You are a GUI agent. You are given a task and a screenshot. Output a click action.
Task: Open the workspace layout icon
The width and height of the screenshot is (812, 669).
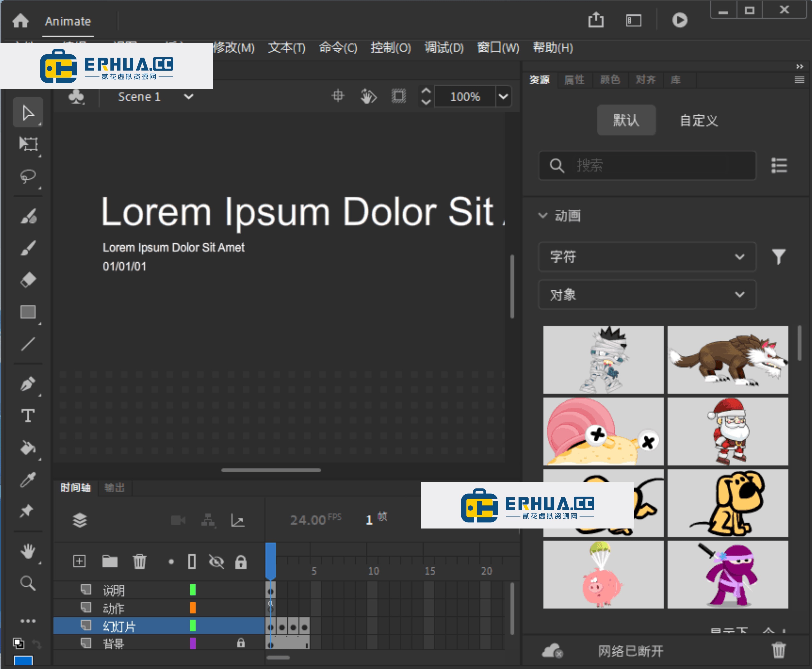[634, 20]
